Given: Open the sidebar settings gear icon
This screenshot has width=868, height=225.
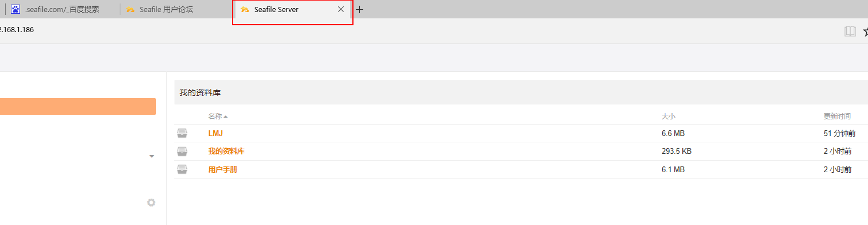Looking at the screenshot, I should coord(151,203).
